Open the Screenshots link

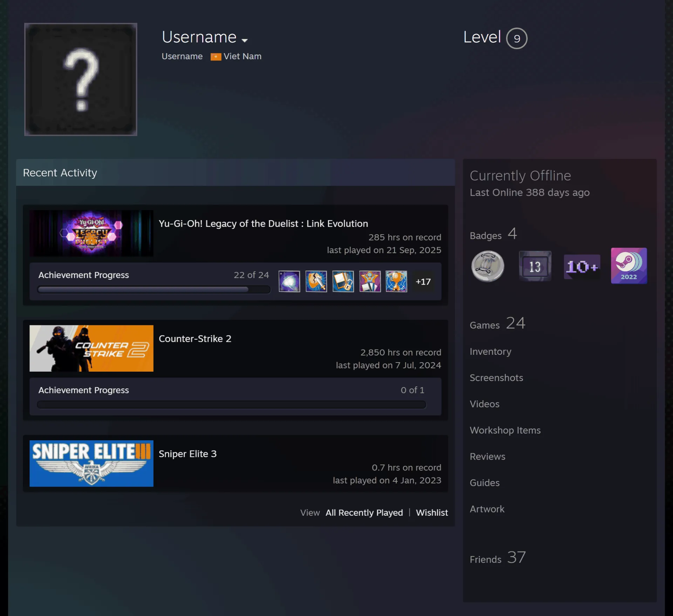pyautogui.click(x=496, y=378)
